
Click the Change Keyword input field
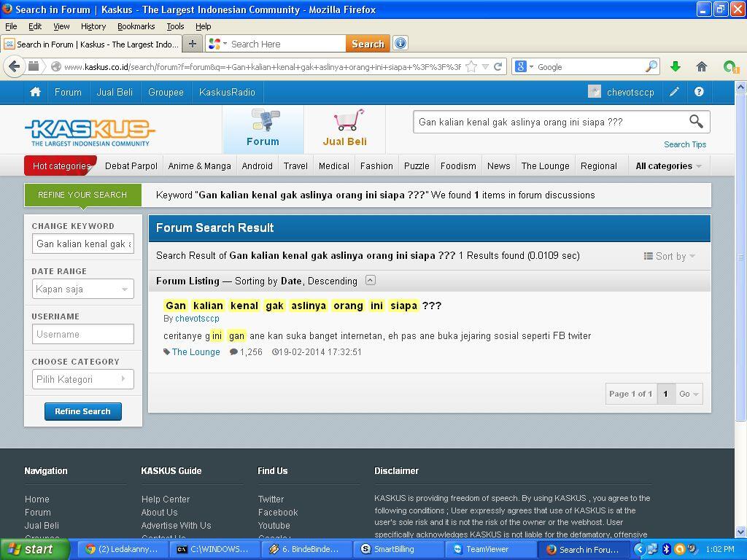click(x=83, y=244)
